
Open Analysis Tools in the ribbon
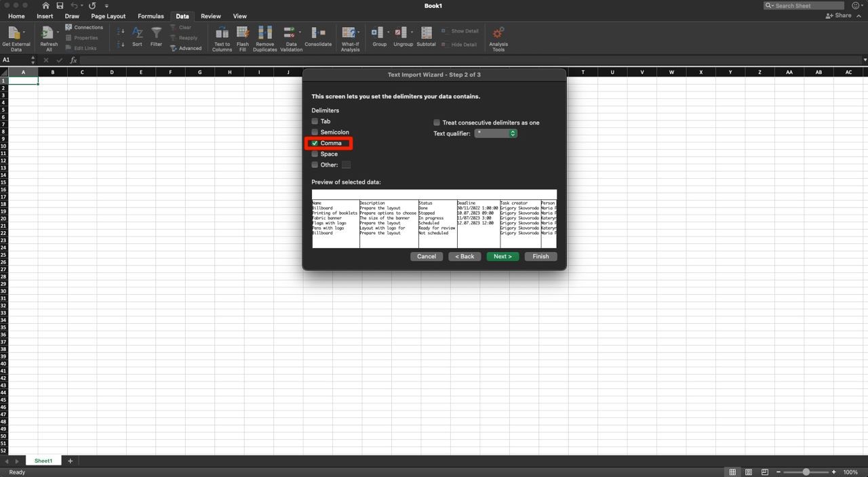click(498, 33)
